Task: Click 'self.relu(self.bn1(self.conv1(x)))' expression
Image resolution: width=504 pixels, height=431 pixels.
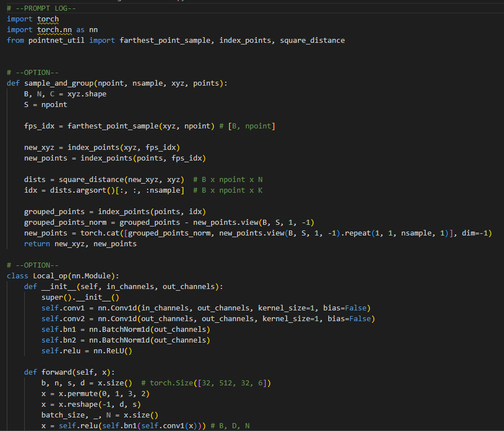Action: pos(132,426)
